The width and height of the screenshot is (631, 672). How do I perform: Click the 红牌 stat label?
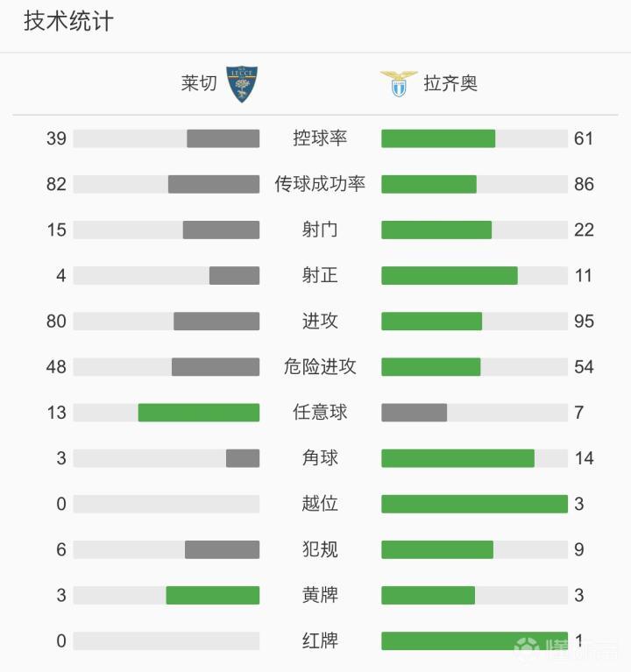pyautogui.click(x=320, y=641)
